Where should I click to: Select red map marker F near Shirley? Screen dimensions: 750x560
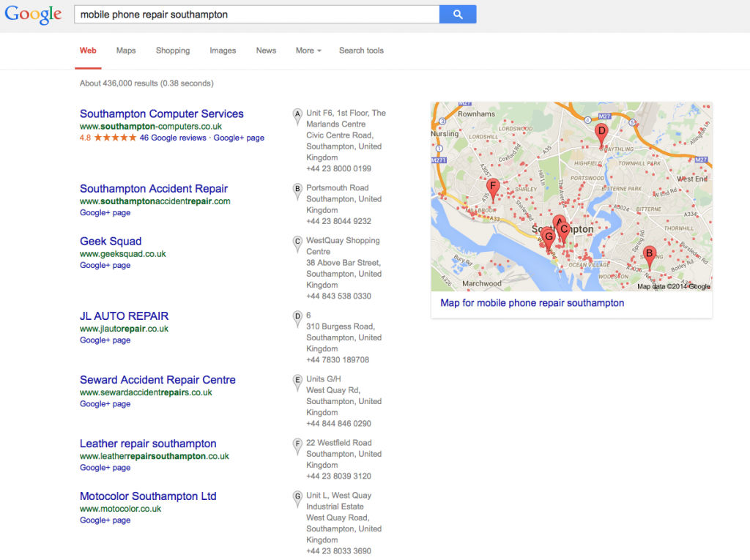493,189
